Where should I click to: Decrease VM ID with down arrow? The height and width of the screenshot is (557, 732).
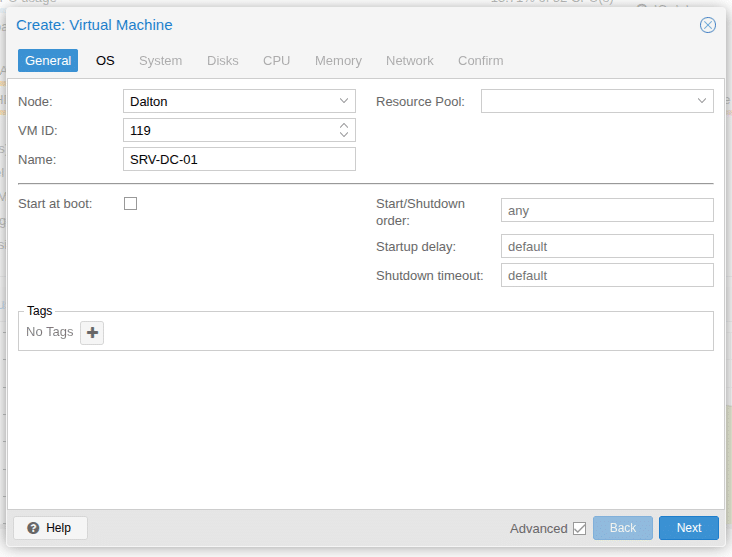(x=344, y=135)
